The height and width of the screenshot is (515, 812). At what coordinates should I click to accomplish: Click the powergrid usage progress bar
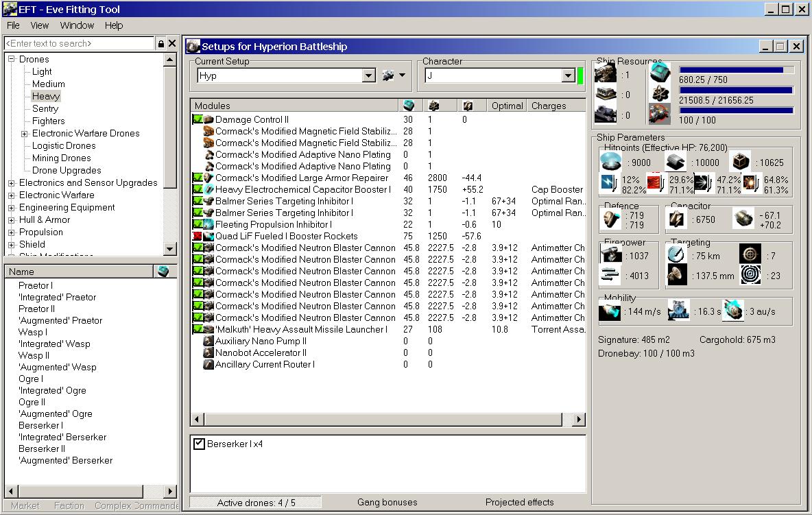tap(736, 90)
